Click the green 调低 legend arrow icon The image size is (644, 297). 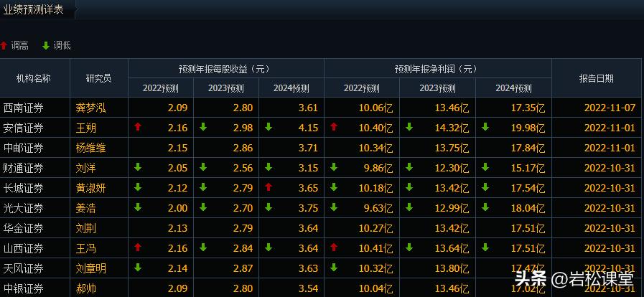click(46, 45)
